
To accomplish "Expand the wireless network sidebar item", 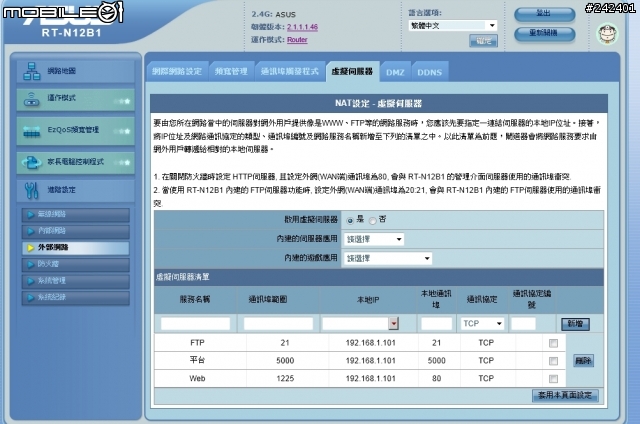I will (x=76, y=214).
